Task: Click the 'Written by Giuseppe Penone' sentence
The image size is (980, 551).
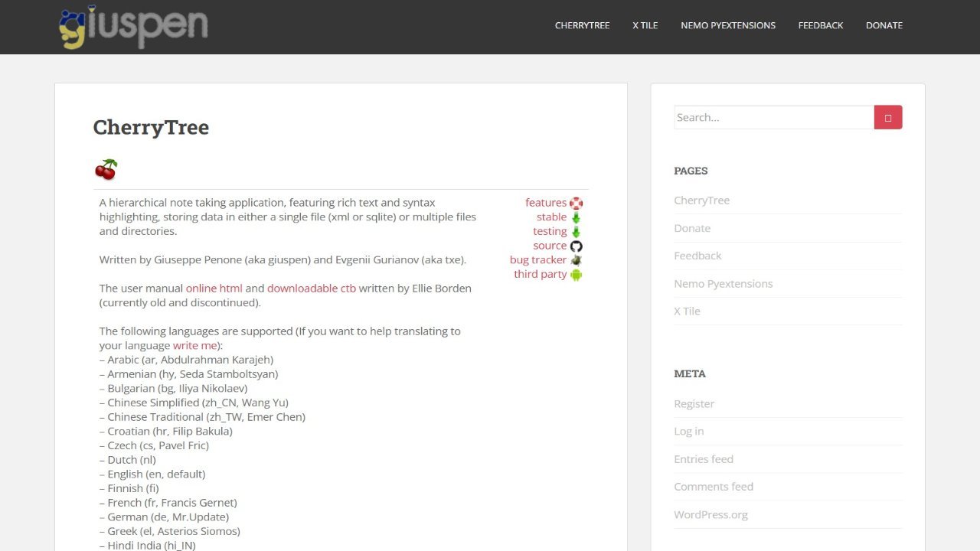Action: [283, 260]
